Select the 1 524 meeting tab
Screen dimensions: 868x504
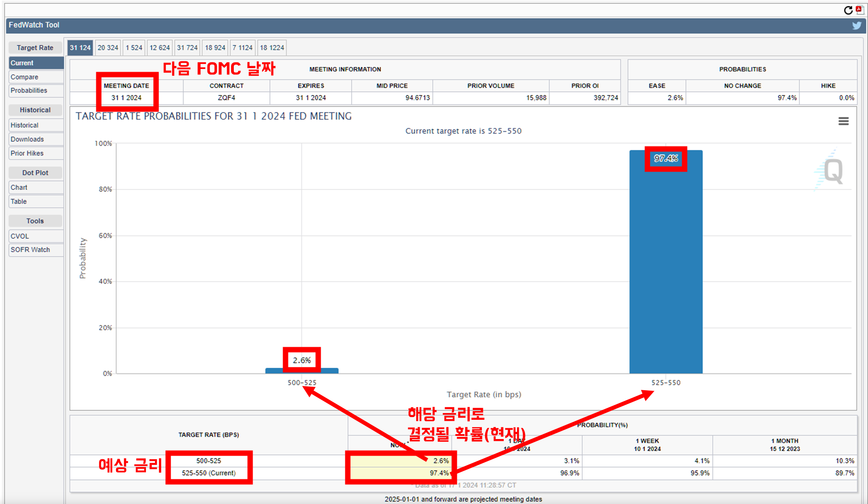point(134,47)
